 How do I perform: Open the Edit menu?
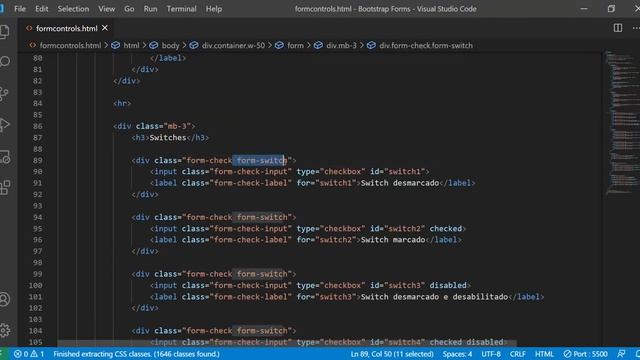41,9
